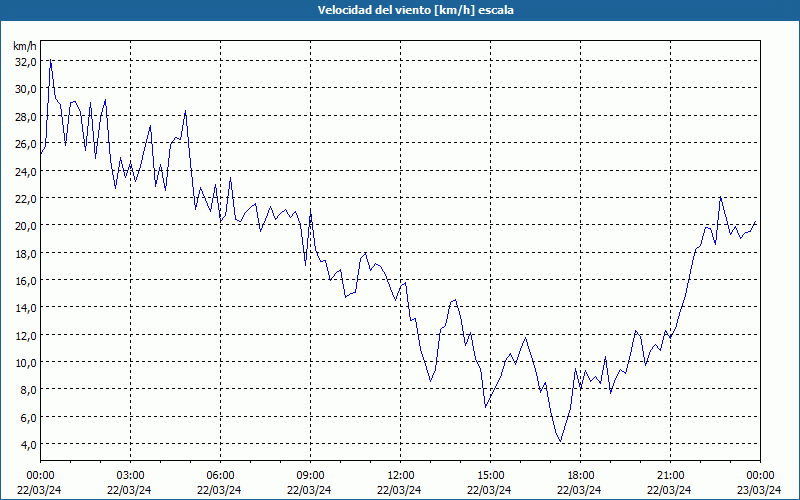This screenshot has width=800, height=500.
Task: Click the "8,0" y-axis label
Action: click(28, 390)
